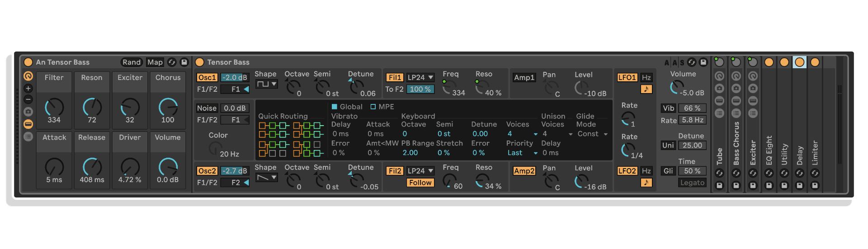Image resolution: width=868 pixels, height=249 pixels.
Task: Hot-swap the Tube device
Action: point(719,173)
